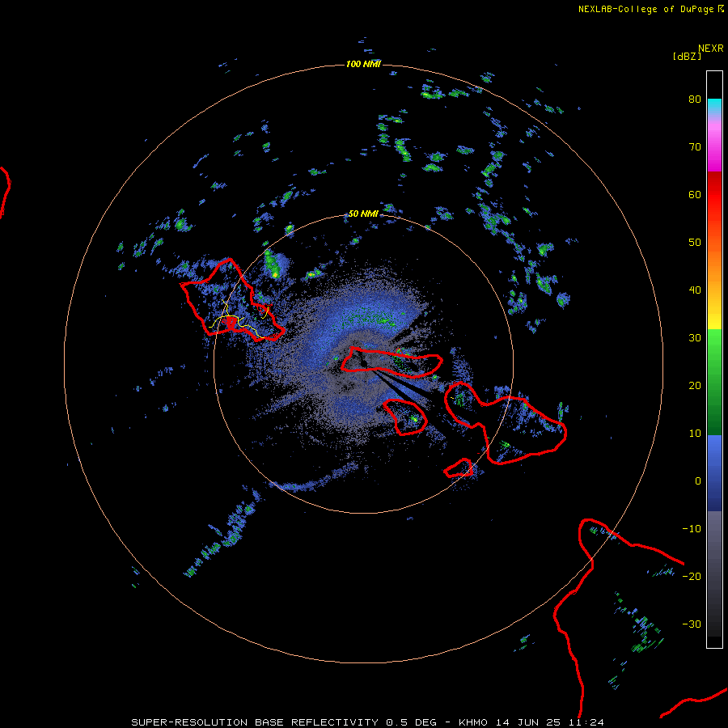Click the -10 value on the dBZ scale
728x728 pixels.
click(x=692, y=529)
